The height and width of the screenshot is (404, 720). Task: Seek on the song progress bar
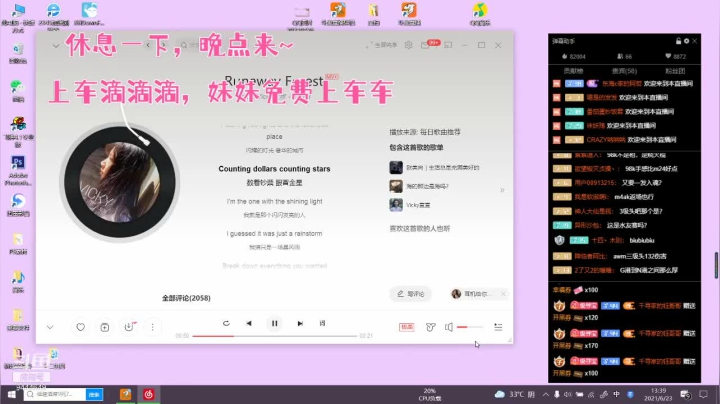click(x=275, y=336)
